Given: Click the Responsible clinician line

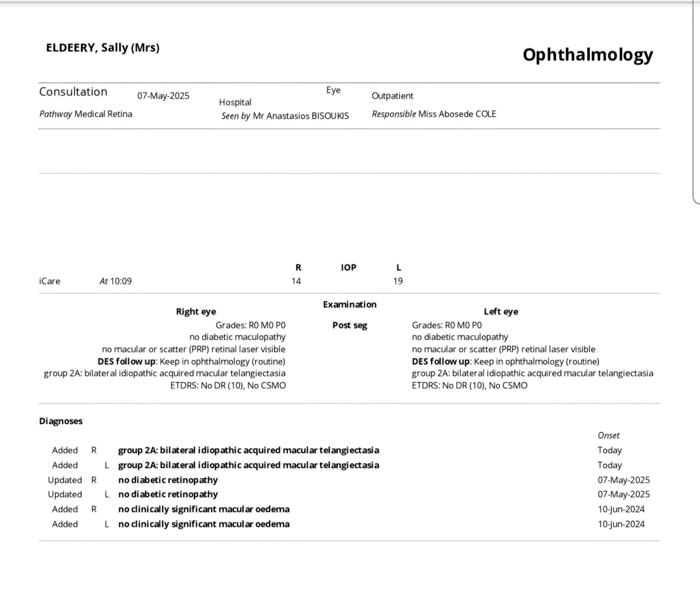Looking at the screenshot, I should 434,114.
